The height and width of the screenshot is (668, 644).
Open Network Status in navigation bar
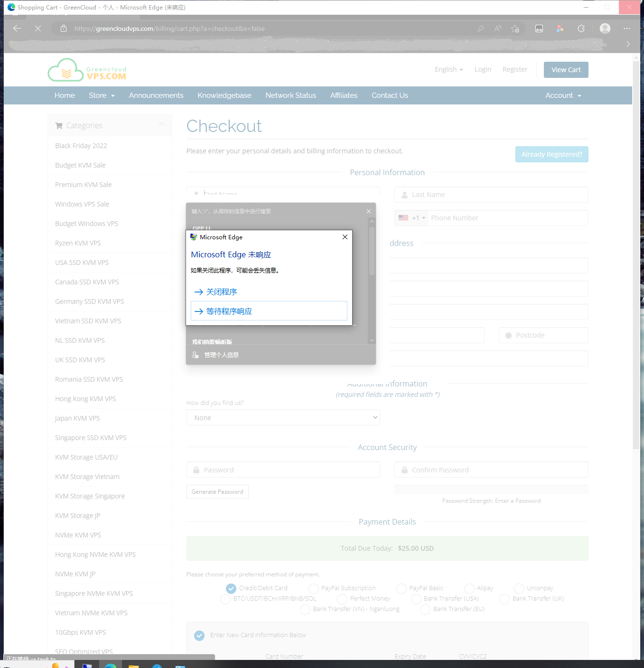pos(291,95)
